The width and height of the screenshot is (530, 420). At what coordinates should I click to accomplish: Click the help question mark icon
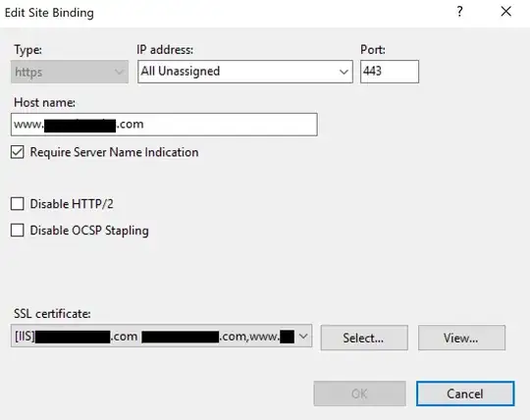459,12
